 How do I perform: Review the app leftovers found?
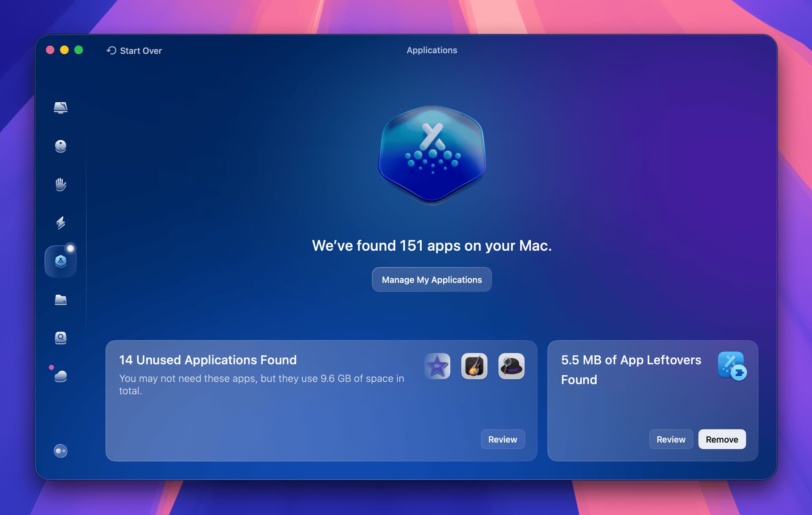coord(671,439)
